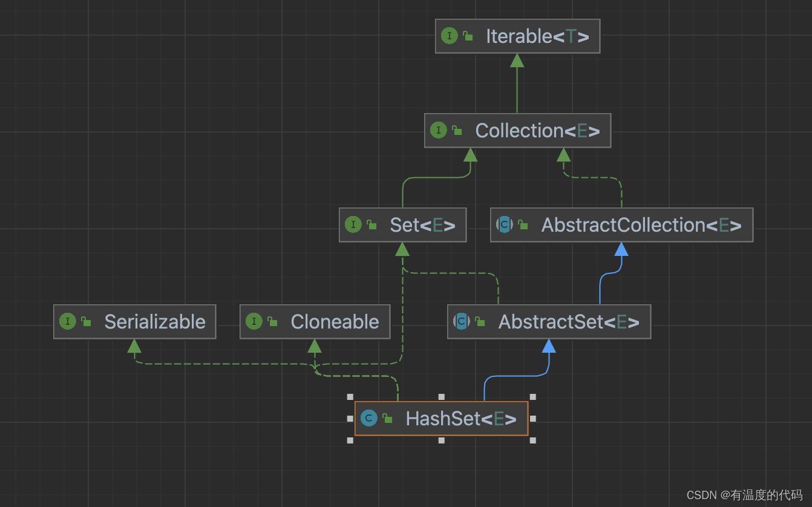The height and width of the screenshot is (507, 812).
Task: Click the AbstractCollection<E> name text
Action: [x=641, y=225]
